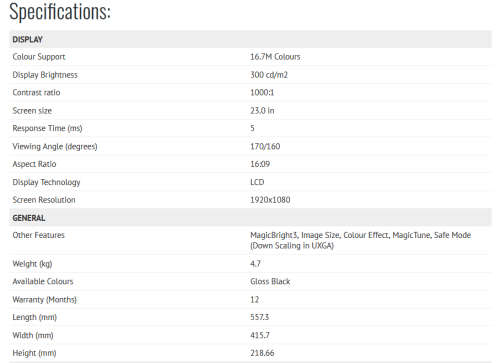Image resolution: width=500 pixels, height=363 pixels.
Task: Click the 1920x1080 resolution value
Action: (270, 200)
